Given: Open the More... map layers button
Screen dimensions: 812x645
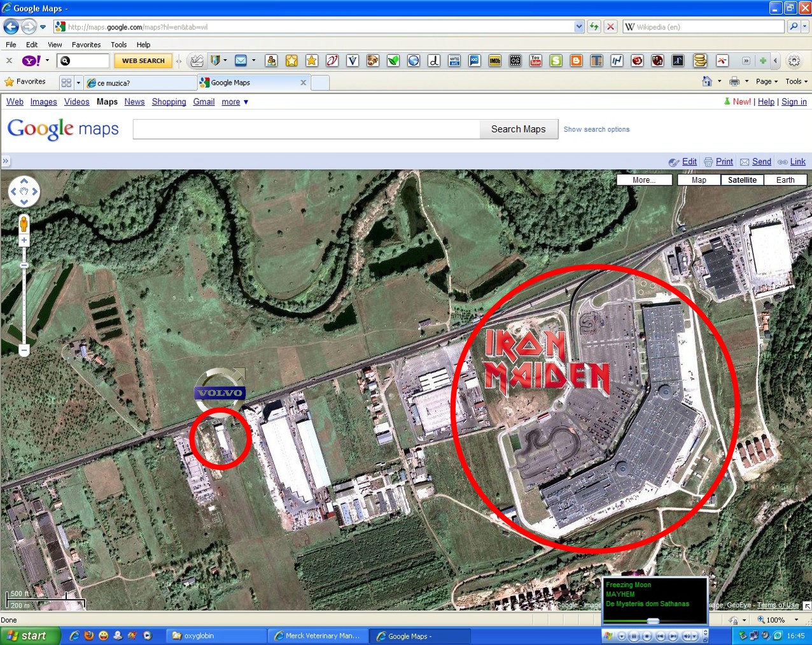Looking at the screenshot, I should pos(644,180).
